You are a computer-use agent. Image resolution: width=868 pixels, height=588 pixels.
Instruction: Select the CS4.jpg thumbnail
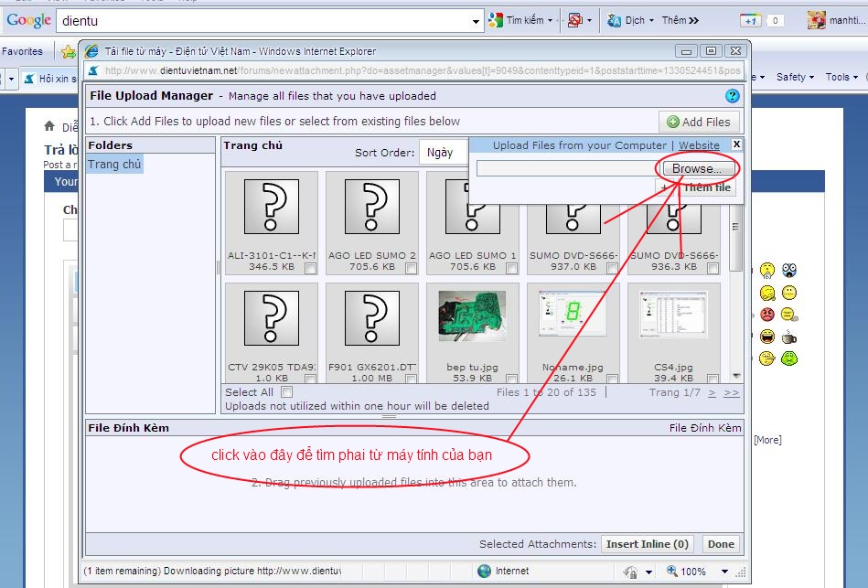673,315
